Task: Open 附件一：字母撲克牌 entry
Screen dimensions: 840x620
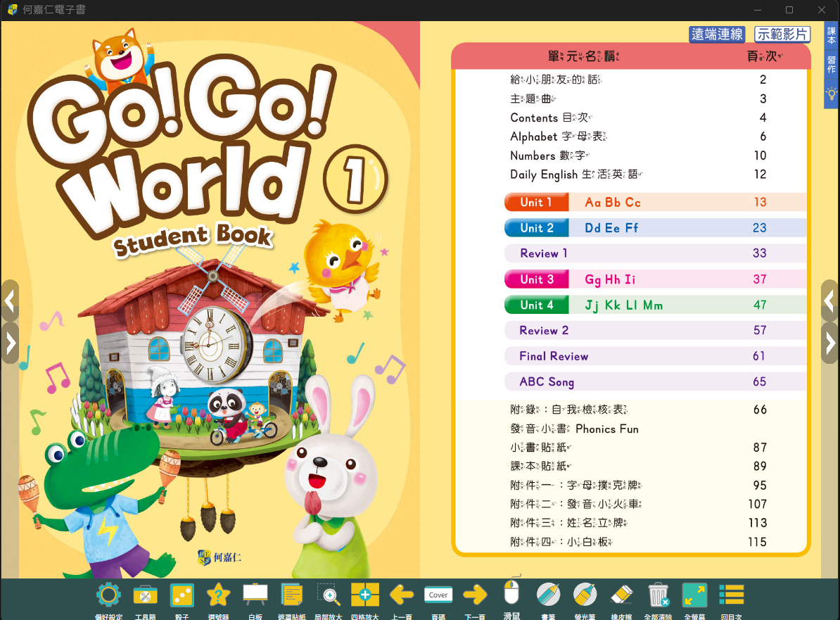Action: tap(639, 485)
